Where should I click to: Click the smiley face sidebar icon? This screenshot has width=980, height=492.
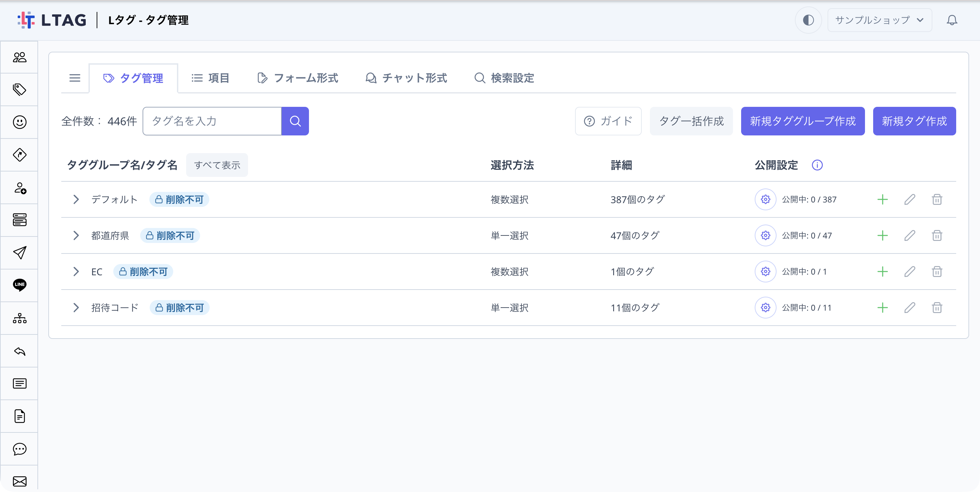(19, 122)
